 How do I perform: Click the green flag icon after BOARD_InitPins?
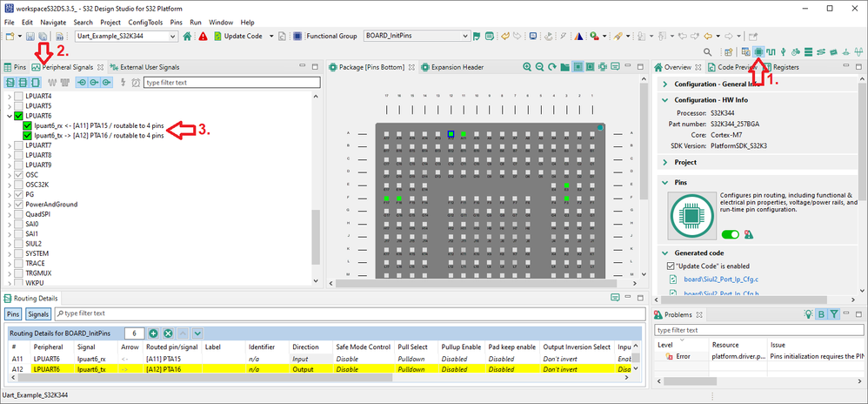[x=477, y=36]
